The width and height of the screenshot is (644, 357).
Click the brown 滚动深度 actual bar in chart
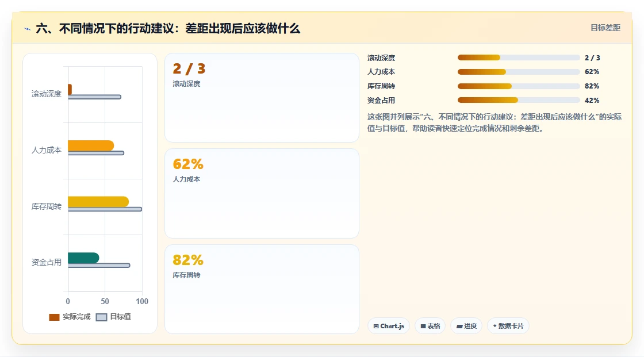(x=70, y=90)
